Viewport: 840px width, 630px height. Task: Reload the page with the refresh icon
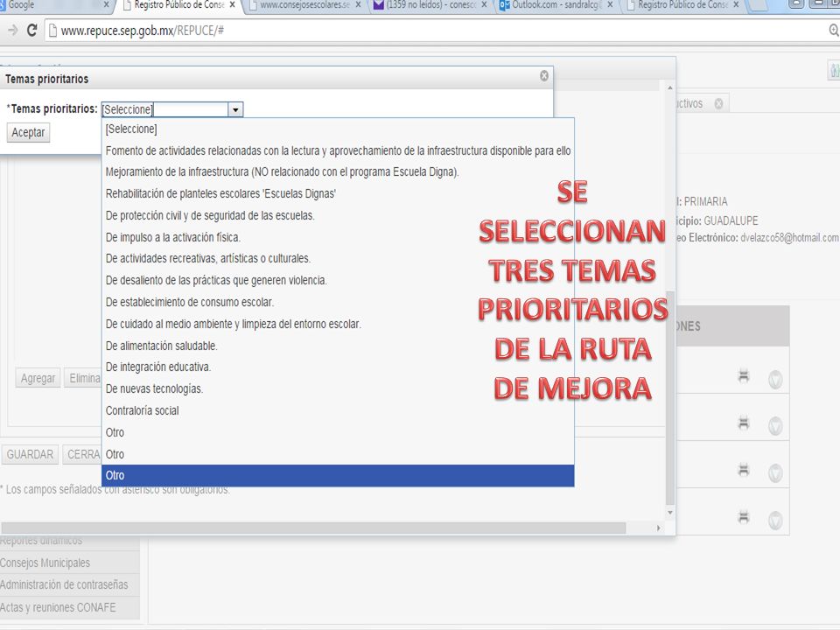coord(32,31)
